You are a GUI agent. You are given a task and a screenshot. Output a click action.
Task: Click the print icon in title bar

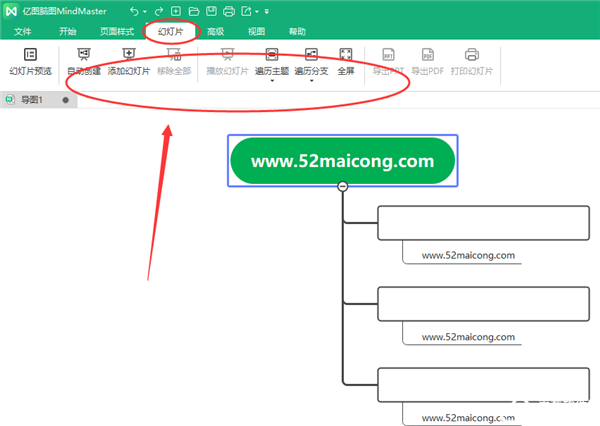tap(228, 11)
